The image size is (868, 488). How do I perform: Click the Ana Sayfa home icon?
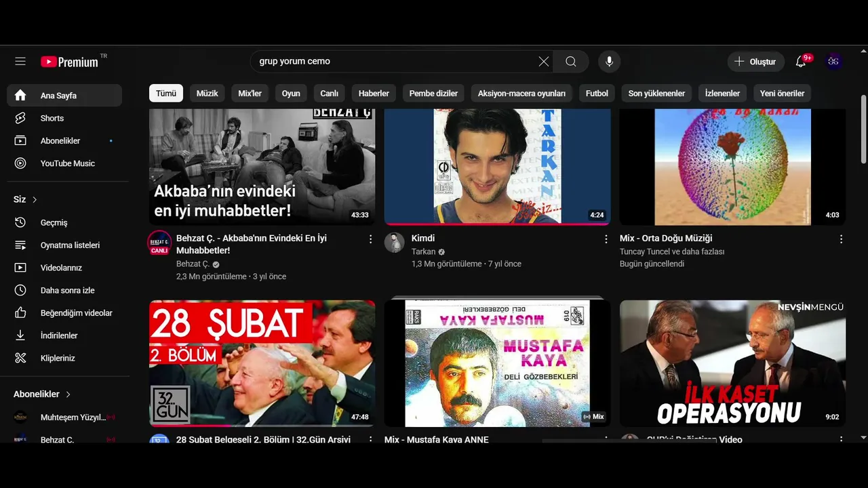click(20, 96)
